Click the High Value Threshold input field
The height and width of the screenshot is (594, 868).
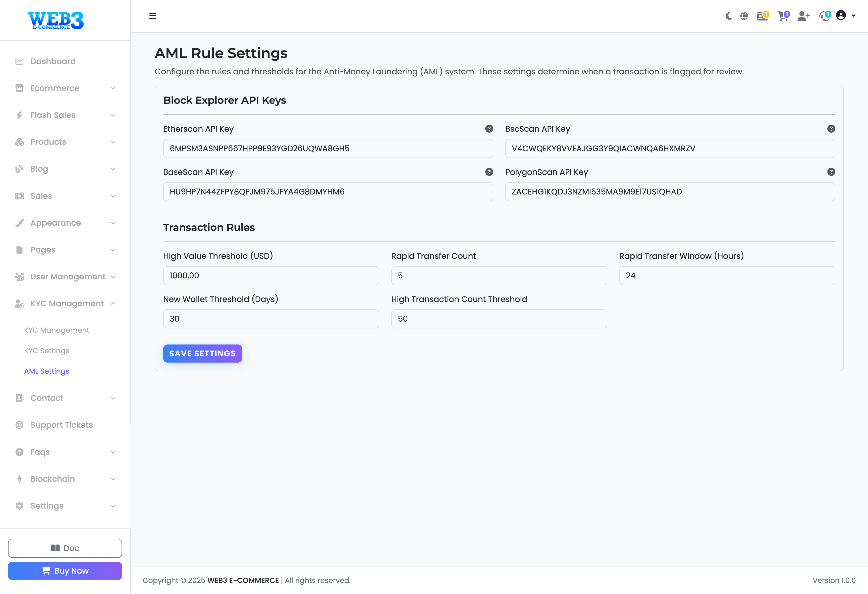pyautogui.click(x=271, y=276)
